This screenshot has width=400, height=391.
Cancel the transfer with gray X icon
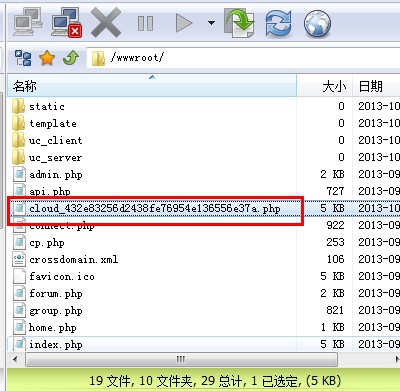106,23
